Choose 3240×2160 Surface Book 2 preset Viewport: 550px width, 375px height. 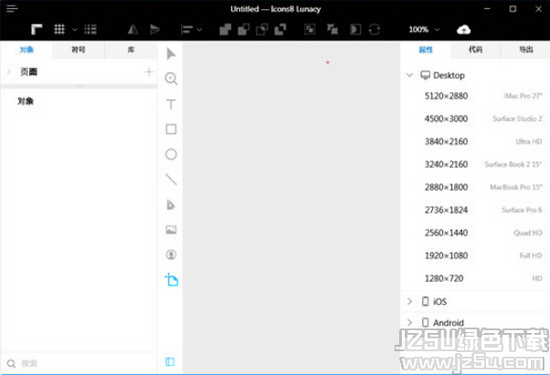tap(475, 164)
